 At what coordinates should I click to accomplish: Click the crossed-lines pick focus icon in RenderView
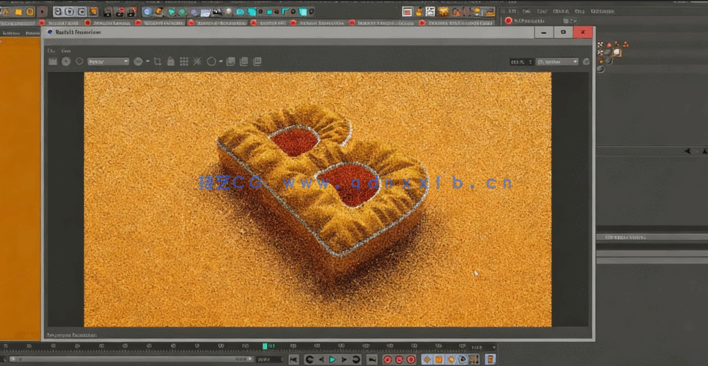[197, 61]
